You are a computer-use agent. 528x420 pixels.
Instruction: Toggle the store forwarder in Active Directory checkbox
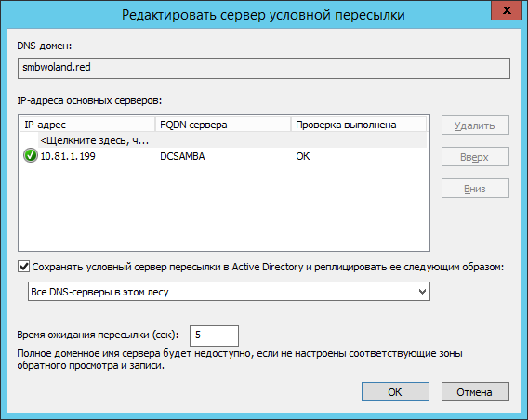23,267
